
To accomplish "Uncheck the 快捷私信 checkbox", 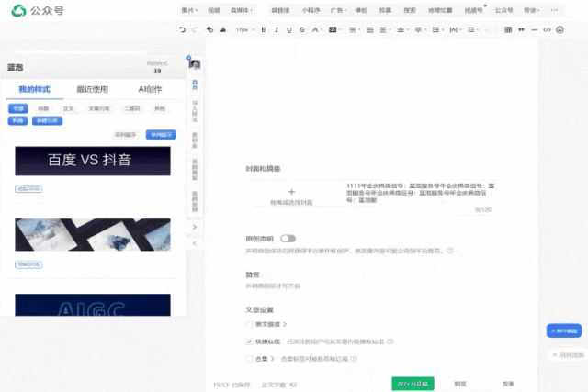I will click(x=249, y=342).
